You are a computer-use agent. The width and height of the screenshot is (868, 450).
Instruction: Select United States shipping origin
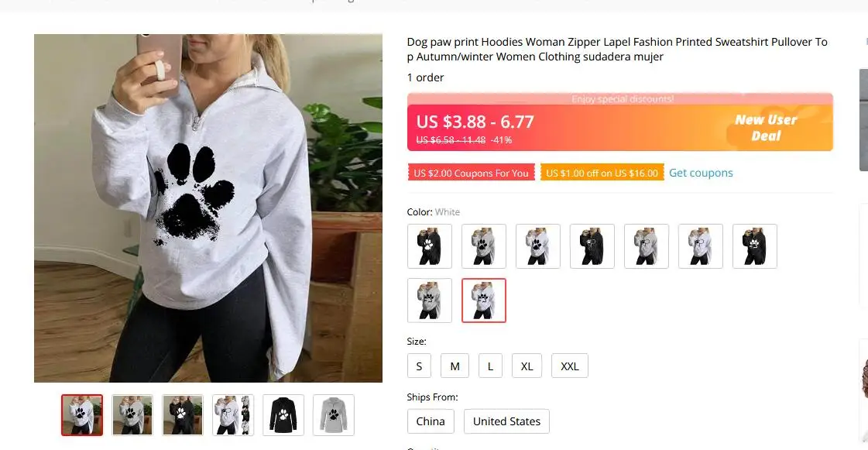[506, 421]
